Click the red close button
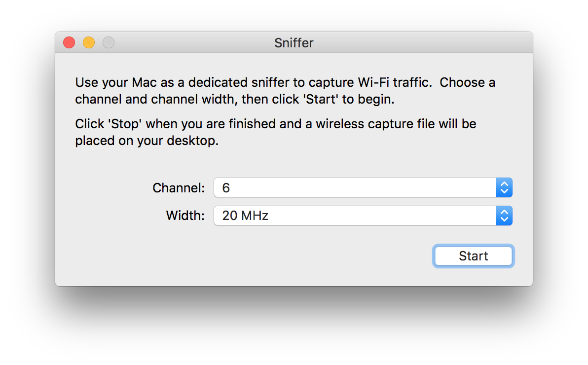 (x=69, y=42)
